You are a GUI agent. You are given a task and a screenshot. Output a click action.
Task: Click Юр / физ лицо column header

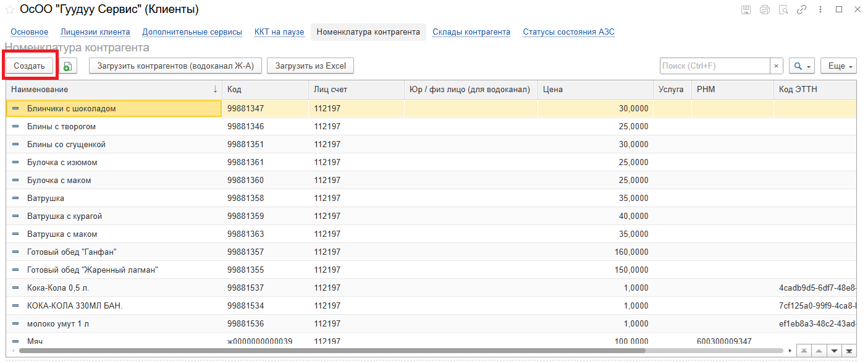[x=470, y=90]
